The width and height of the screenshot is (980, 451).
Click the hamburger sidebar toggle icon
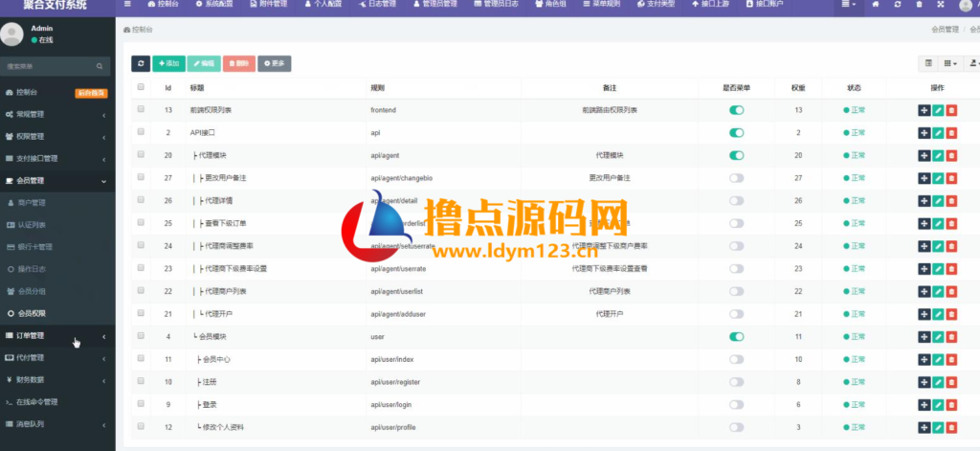coord(128,4)
